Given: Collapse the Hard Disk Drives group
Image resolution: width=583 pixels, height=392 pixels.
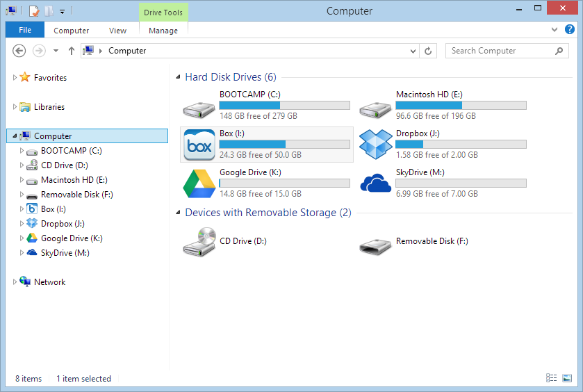Looking at the screenshot, I should pyautogui.click(x=178, y=77).
